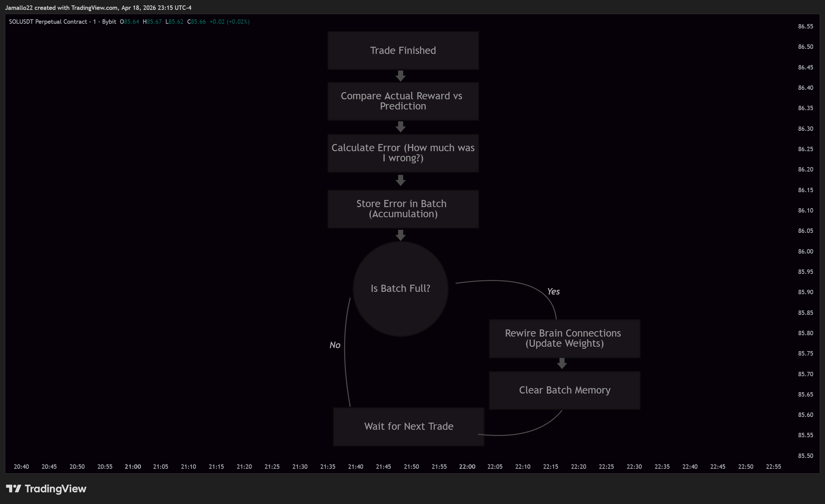The image size is (825, 504).
Task: Click the 21:45 time axis label
Action: pos(384,467)
